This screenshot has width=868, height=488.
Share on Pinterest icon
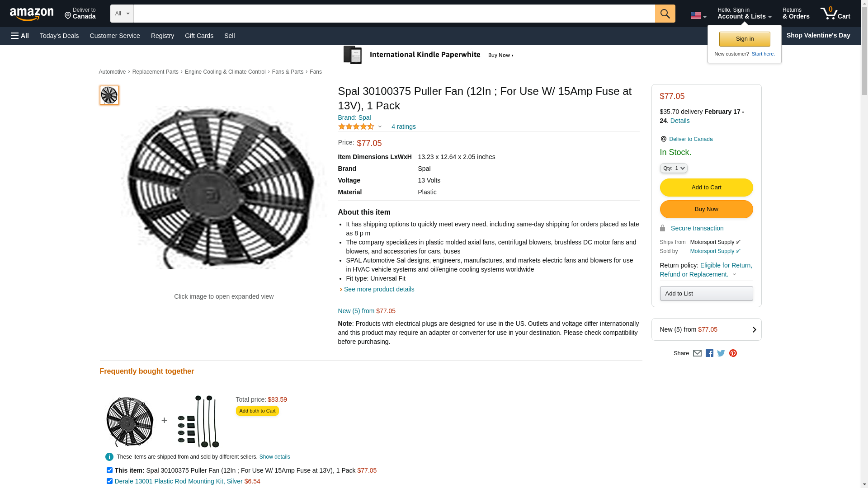coord(733,353)
